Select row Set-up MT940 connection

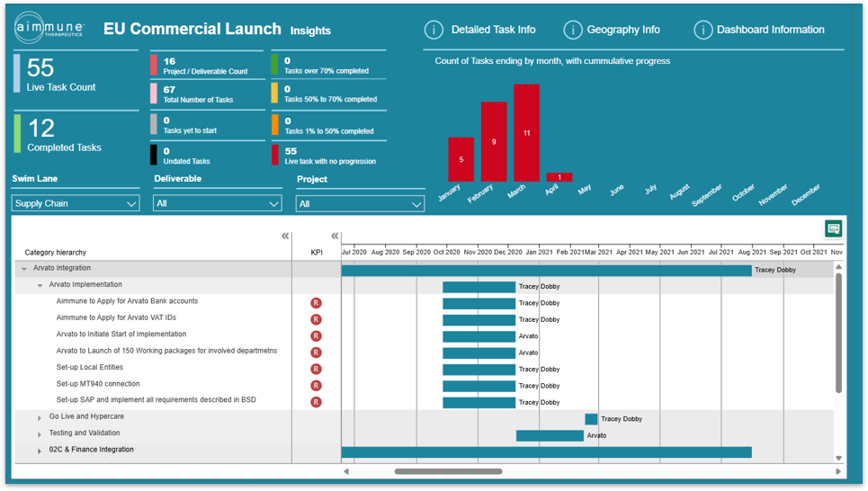[98, 384]
